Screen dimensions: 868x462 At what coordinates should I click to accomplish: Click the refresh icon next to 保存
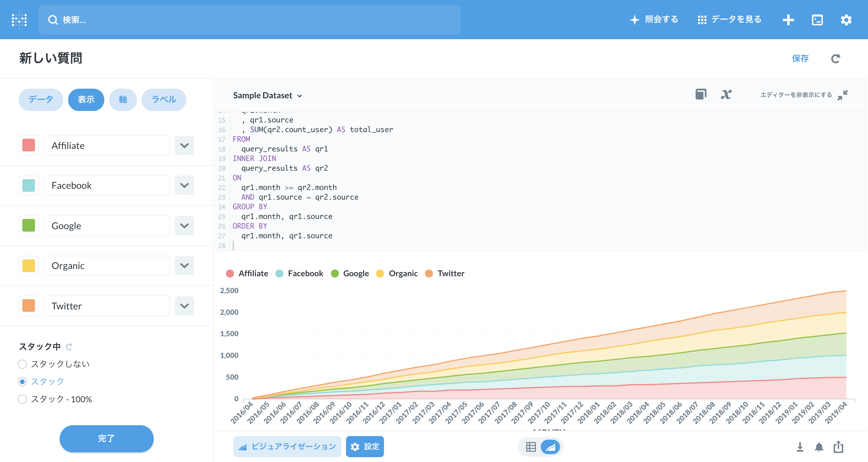click(835, 59)
